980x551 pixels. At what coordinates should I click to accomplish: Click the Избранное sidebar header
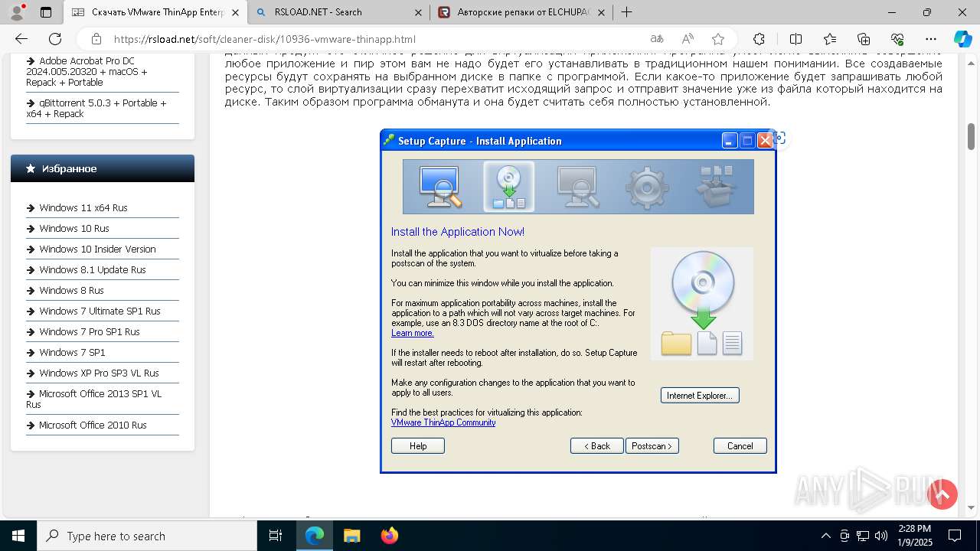[103, 168]
